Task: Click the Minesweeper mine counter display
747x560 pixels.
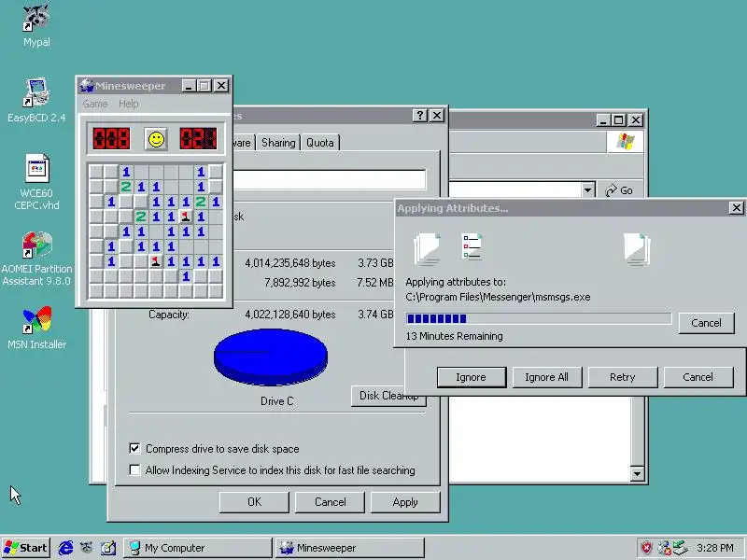Action: click(x=111, y=138)
